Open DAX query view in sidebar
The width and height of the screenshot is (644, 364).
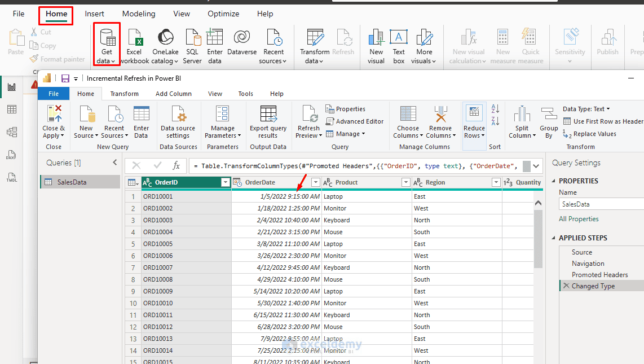click(x=12, y=155)
